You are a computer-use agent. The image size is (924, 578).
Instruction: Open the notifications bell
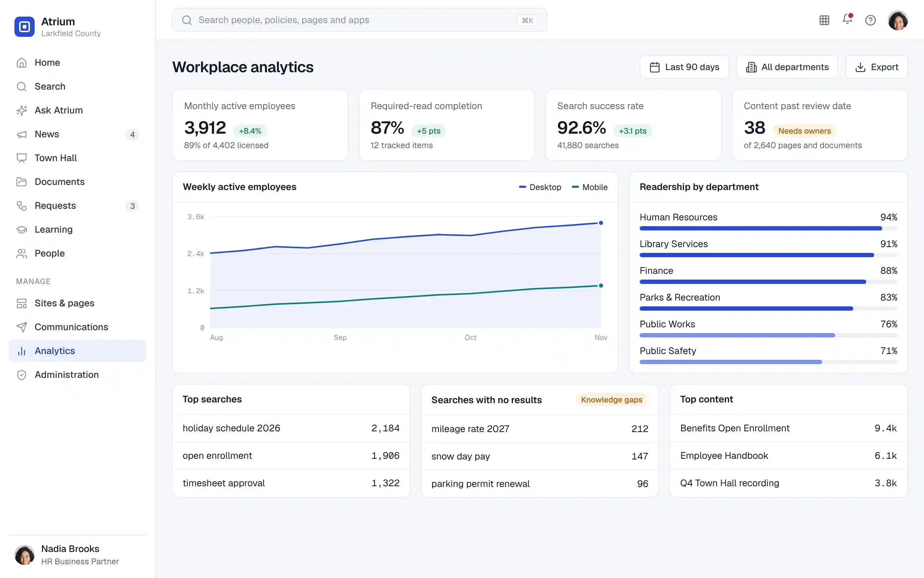click(x=847, y=19)
